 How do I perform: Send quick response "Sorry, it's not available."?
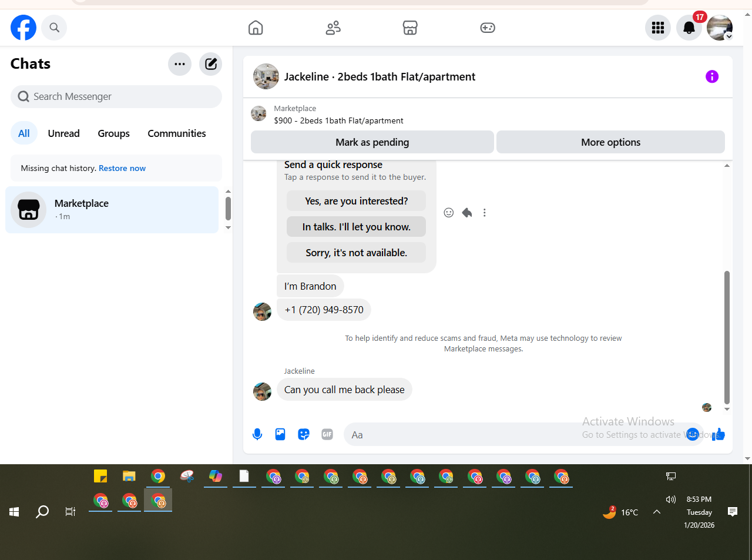click(356, 253)
